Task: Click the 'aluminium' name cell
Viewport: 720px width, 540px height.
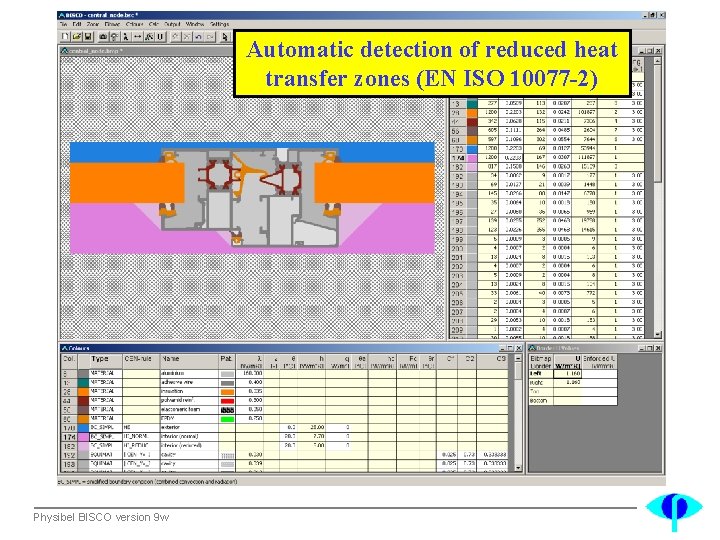Action: (189, 373)
